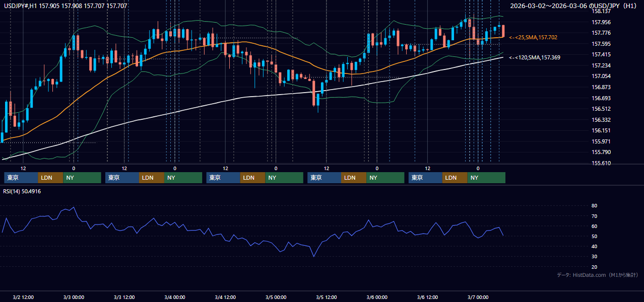Click the 2026-03-02～2026-03-06 date range heading
This screenshot has height=302, width=644.
[573, 6]
